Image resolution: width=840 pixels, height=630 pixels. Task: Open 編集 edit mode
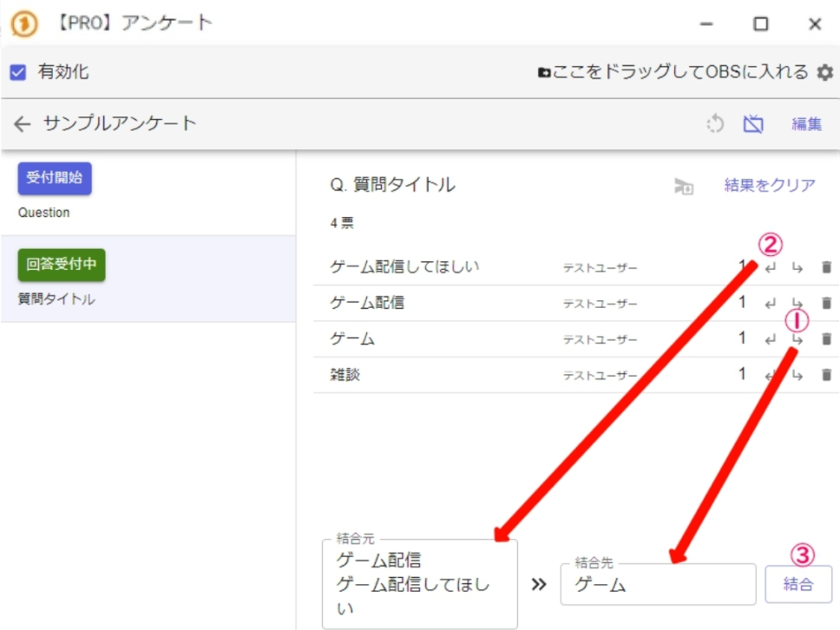pyautogui.click(x=806, y=124)
